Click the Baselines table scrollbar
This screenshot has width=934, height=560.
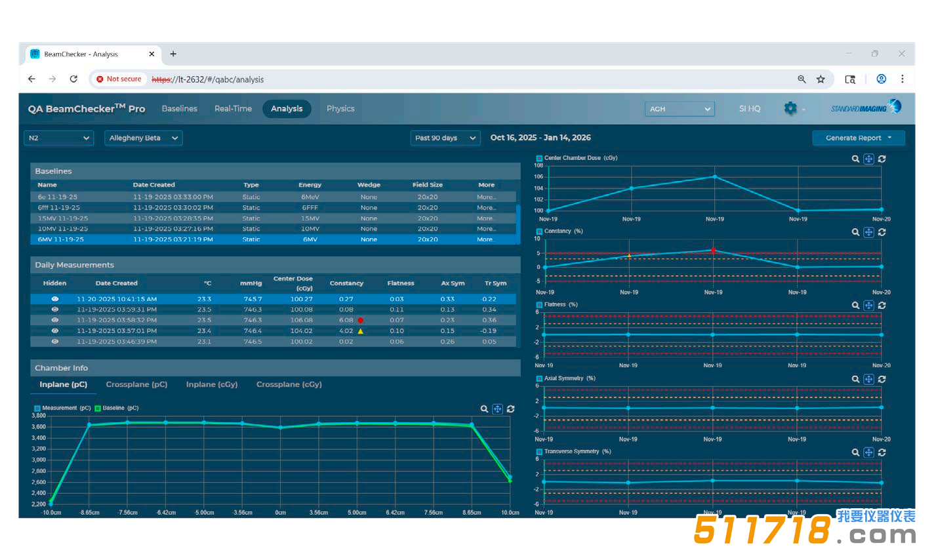pos(518,224)
